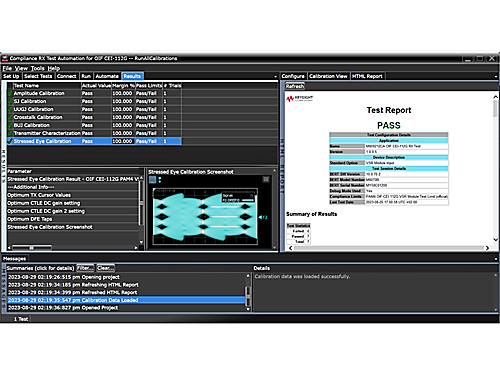
Task: Open the Tools menu
Action: click(38, 68)
